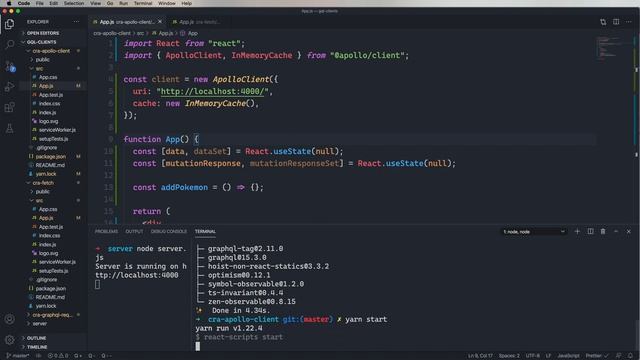The width and height of the screenshot is (640, 360).
Task: Switch to the App.js cra-fetch editor tab
Action: pos(196,22)
